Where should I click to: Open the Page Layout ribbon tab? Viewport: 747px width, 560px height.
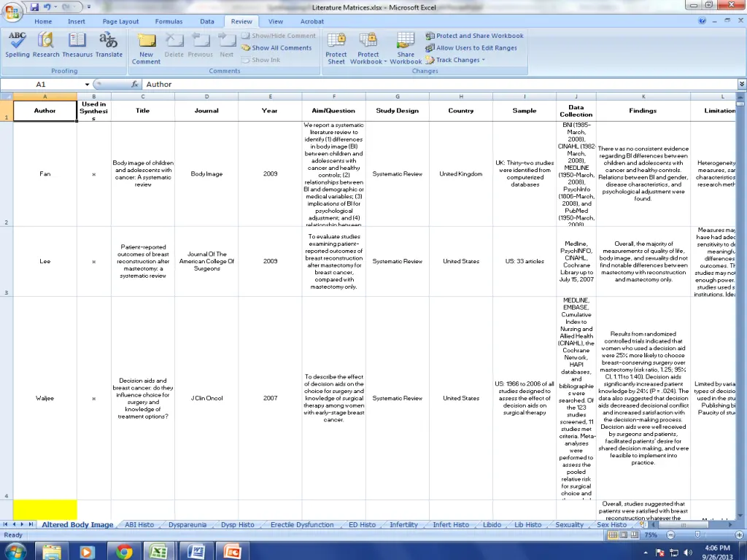pyautogui.click(x=120, y=21)
